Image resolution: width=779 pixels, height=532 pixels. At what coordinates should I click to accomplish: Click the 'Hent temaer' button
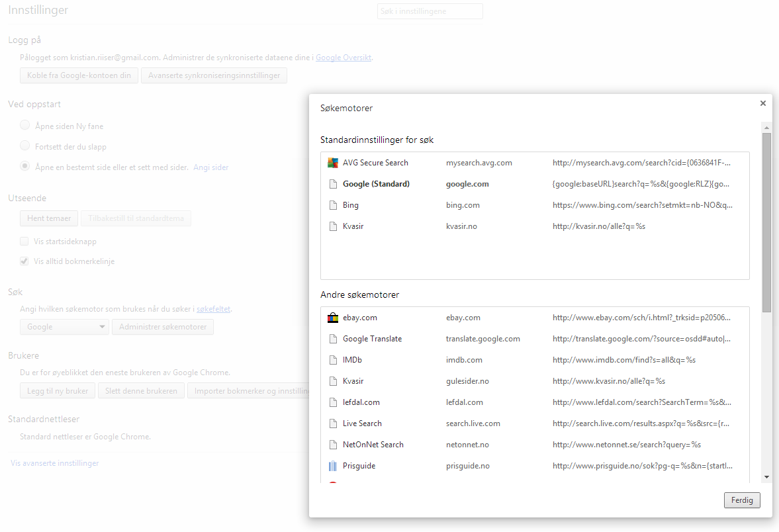click(x=49, y=218)
